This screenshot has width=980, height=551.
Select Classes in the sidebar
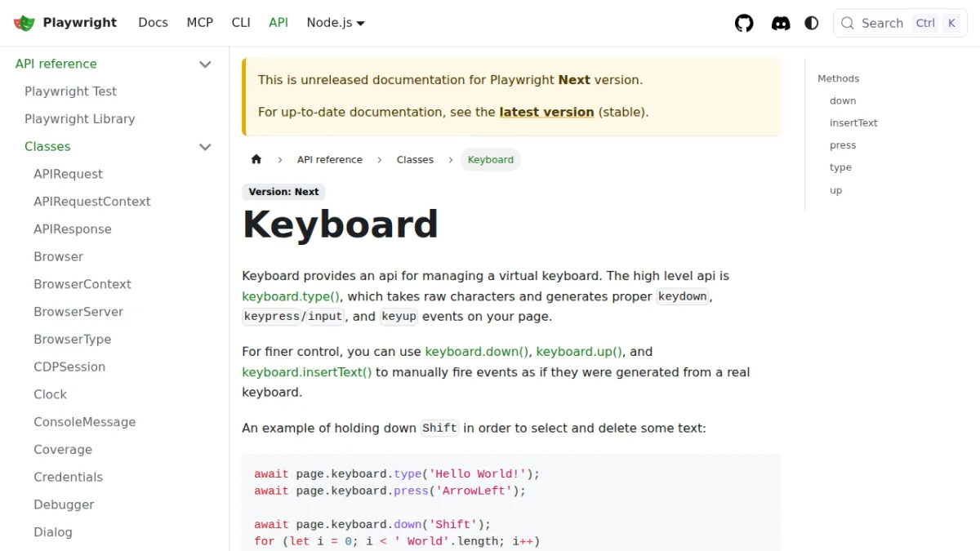click(47, 147)
